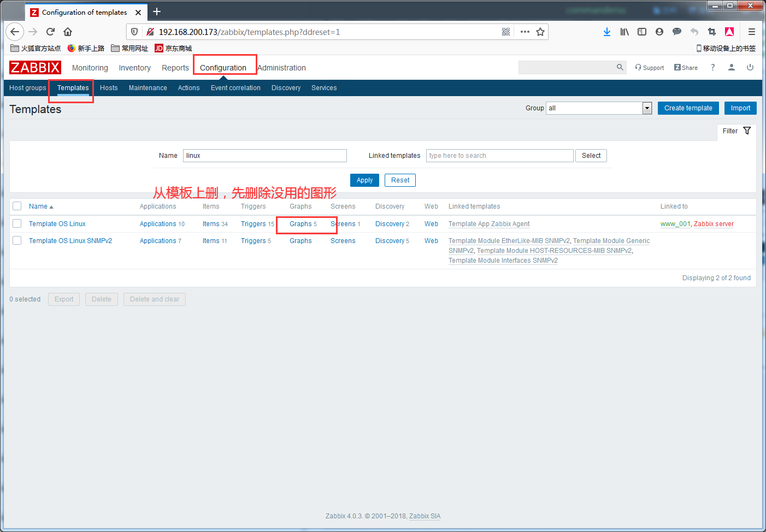Screen dimensions: 766x532
Task: Click the Create template button
Action: point(688,108)
